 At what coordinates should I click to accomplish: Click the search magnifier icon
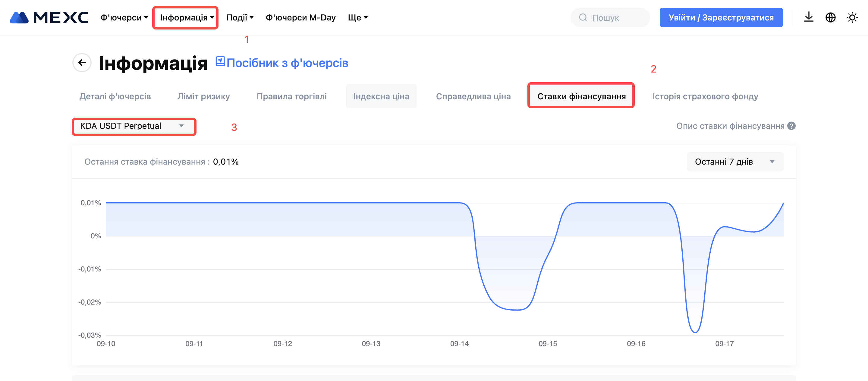pos(583,17)
